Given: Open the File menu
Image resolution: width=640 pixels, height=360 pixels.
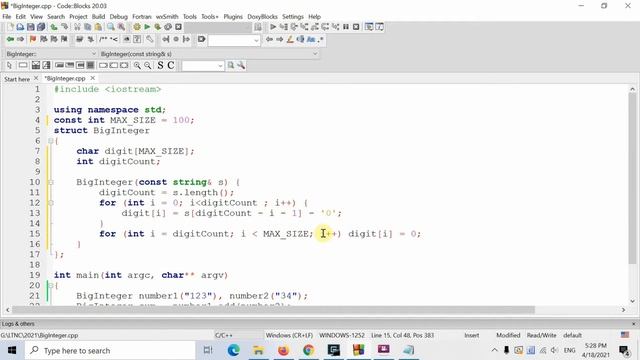Looking at the screenshot, I should point(7,17).
